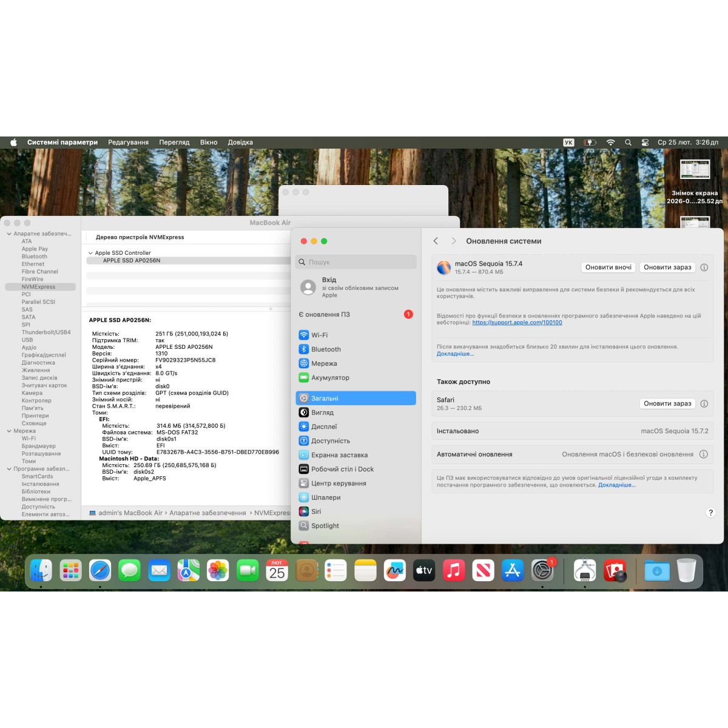The height and width of the screenshot is (728, 728).
Task: Launch Safari from the Dock
Action: pos(100,570)
